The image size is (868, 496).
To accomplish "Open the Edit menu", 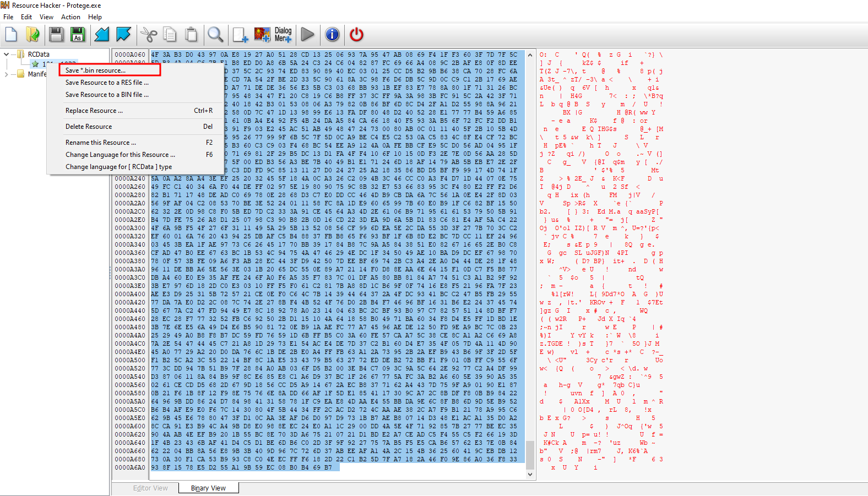I will [26, 17].
